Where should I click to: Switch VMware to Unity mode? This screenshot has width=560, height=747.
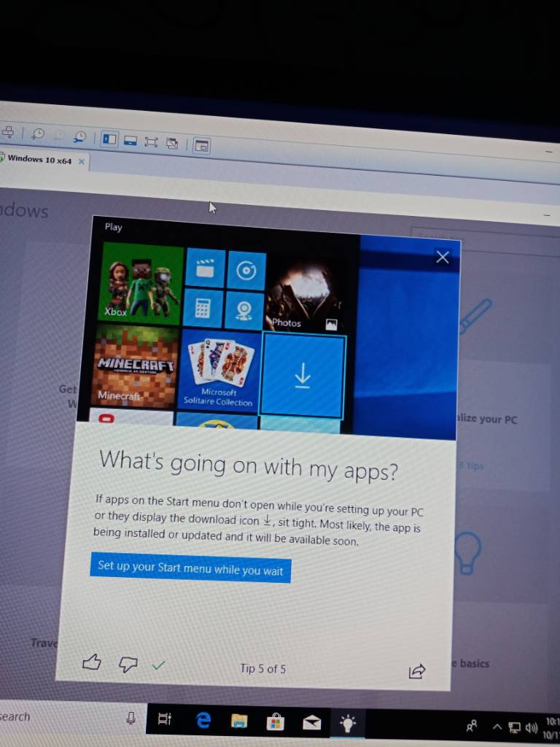(172, 143)
